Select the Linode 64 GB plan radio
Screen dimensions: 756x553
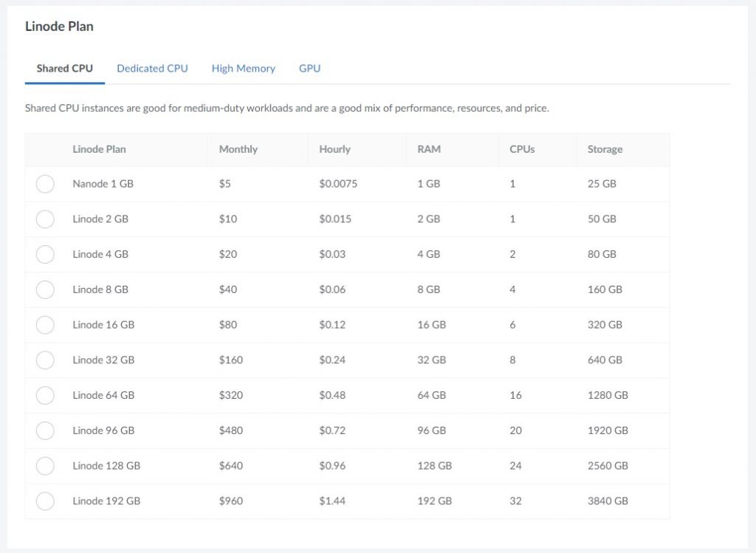pyautogui.click(x=45, y=395)
